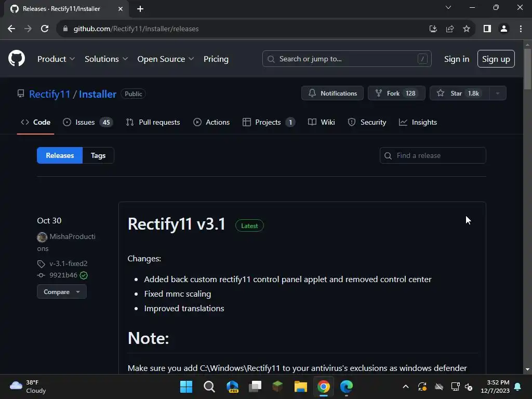Open the clock showing 3:52 PM
Screen dimensions: 532x399
495,387
